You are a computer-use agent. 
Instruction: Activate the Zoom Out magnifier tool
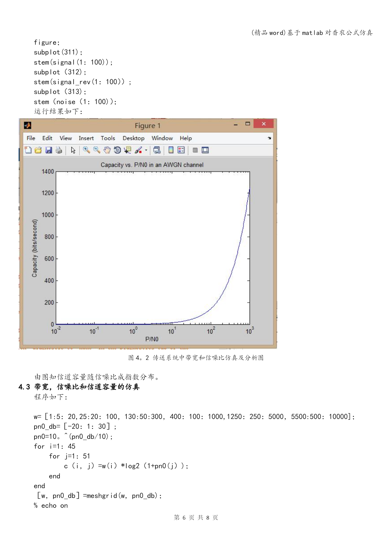point(97,150)
